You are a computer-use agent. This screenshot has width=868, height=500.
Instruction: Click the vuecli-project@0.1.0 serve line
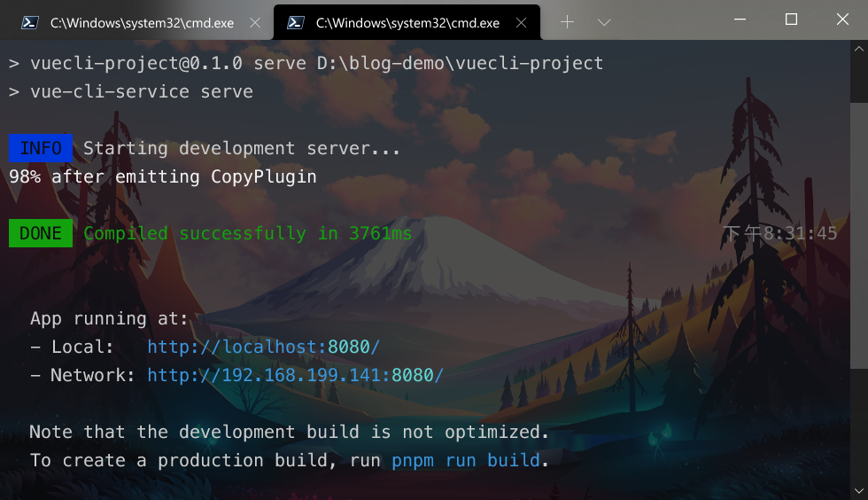coord(306,63)
